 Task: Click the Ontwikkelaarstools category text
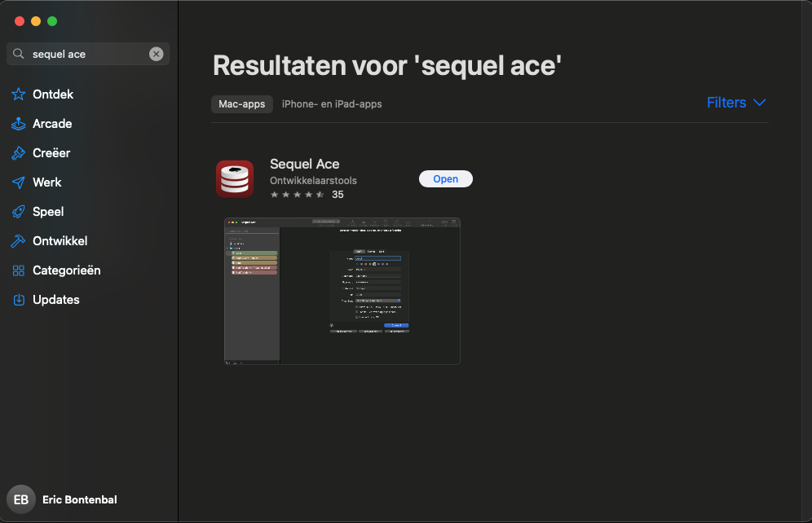(313, 181)
